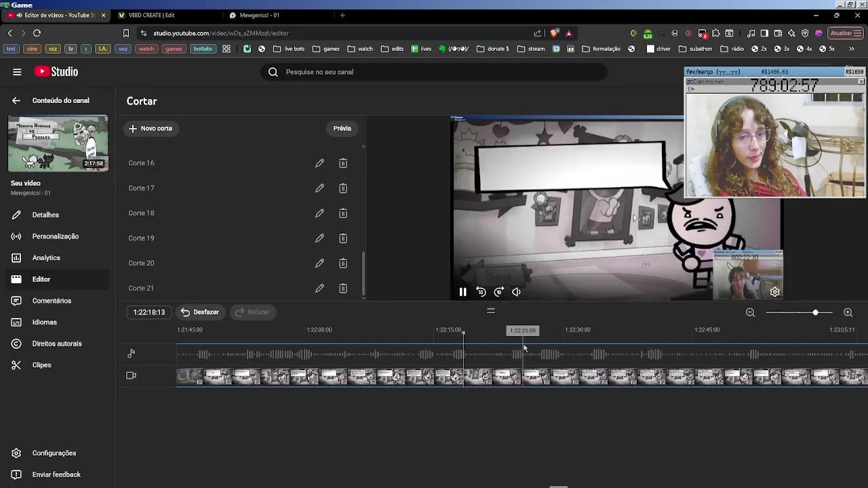
Task: Select the video track camera icon
Action: click(131, 375)
